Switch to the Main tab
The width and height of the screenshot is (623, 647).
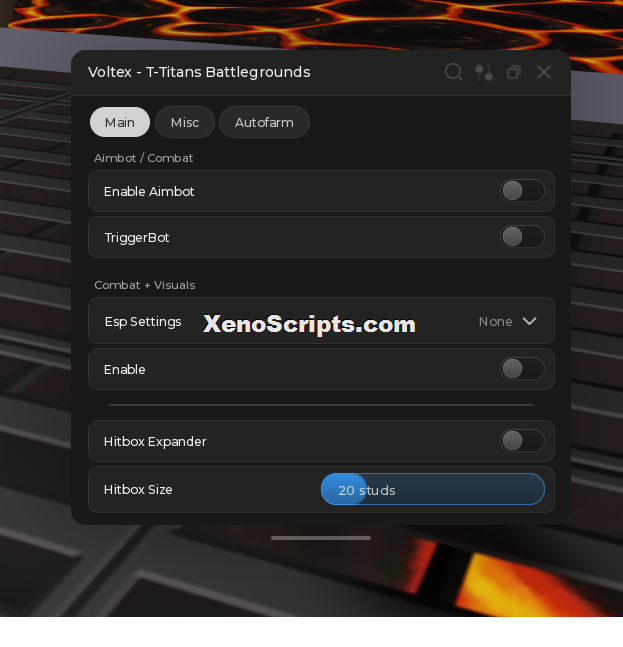pyautogui.click(x=120, y=122)
